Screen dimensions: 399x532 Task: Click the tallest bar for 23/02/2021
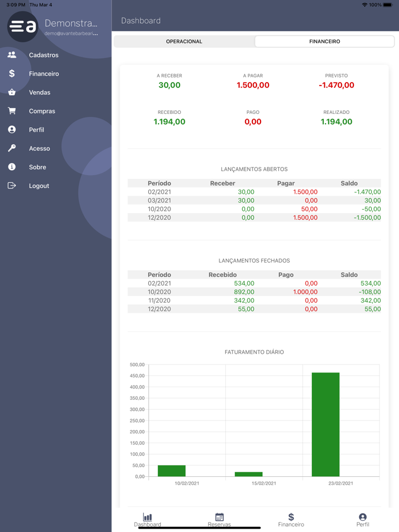pos(325,424)
